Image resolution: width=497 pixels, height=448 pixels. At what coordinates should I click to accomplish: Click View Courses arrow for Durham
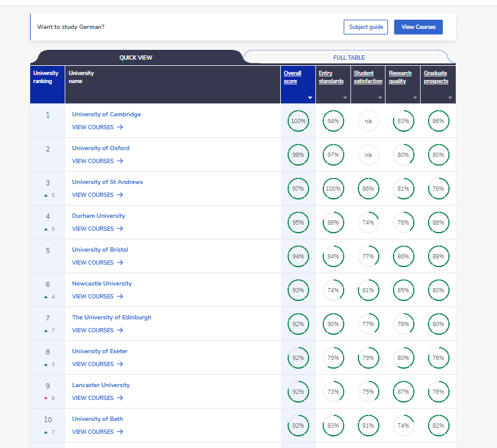tap(120, 229)
